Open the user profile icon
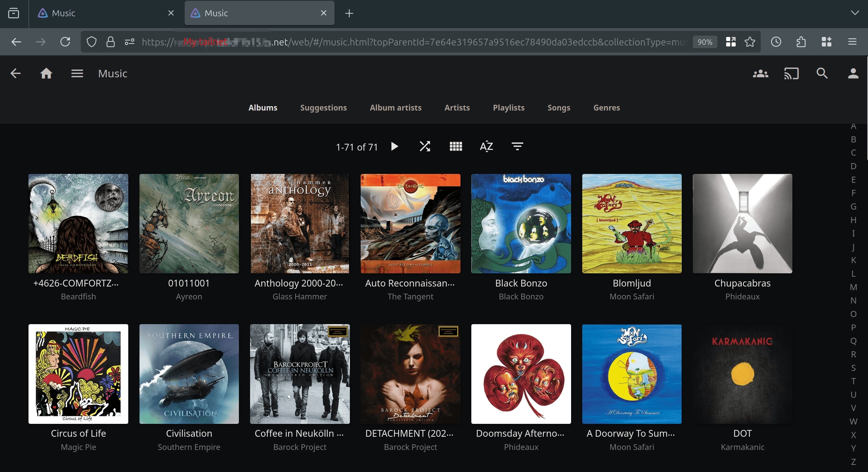 853,73
